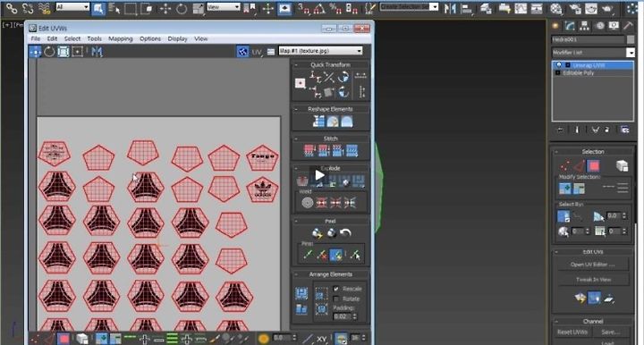Screen dimensions: 644x345
Task: Click Relax Until Flat in Reshape Elements
Action: tap(333, 122)
